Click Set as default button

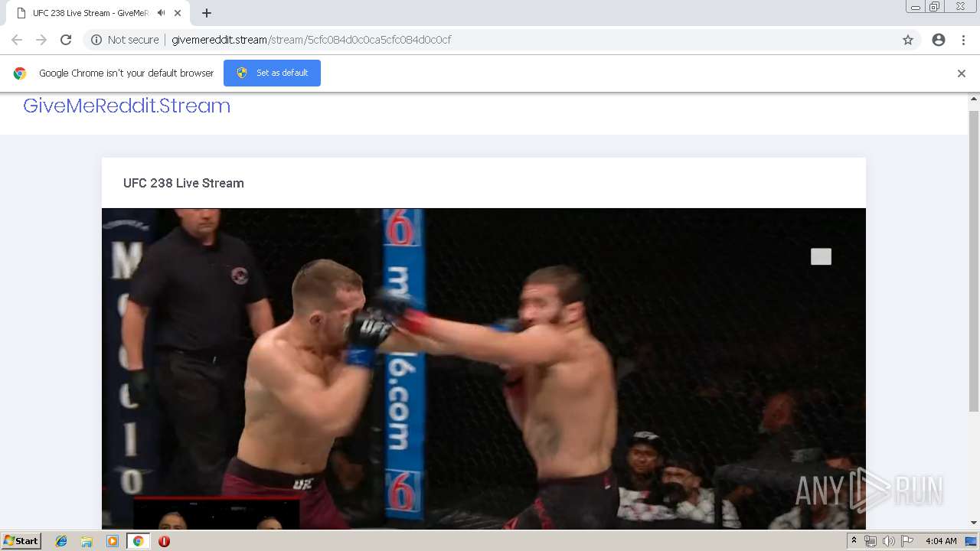pos(272,73)
